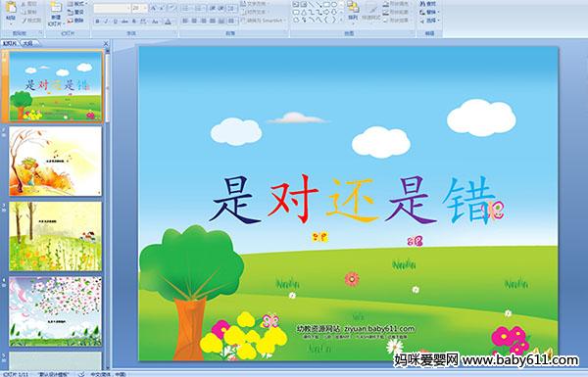Click the Paste clipboard icon
588x377 pixels.
11,8
